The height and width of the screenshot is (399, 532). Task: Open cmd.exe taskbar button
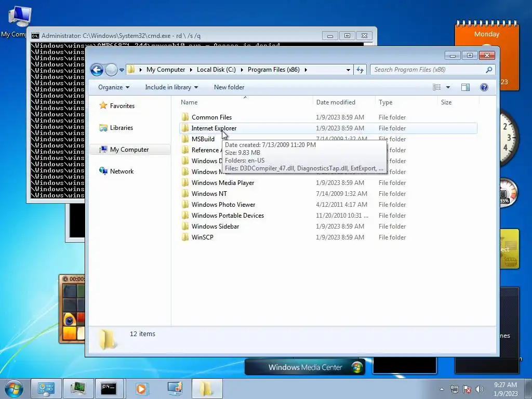[x=110, y=389]
